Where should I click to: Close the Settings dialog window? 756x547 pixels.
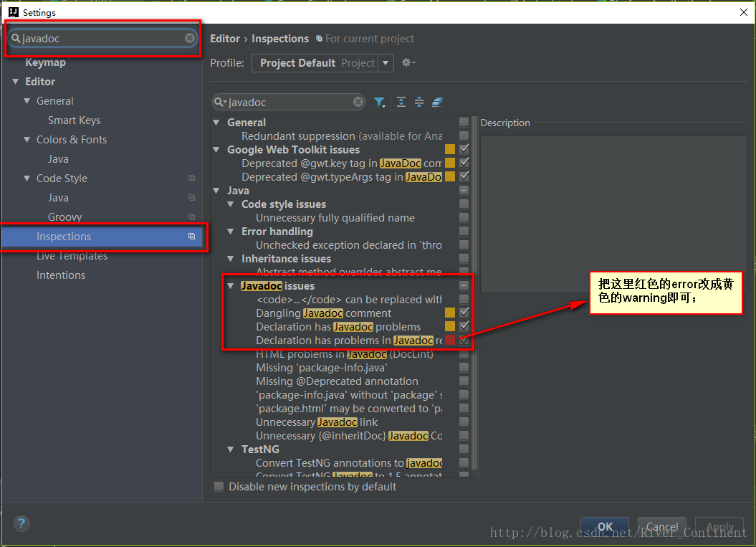pyautogui.click(x=744, y=12)
